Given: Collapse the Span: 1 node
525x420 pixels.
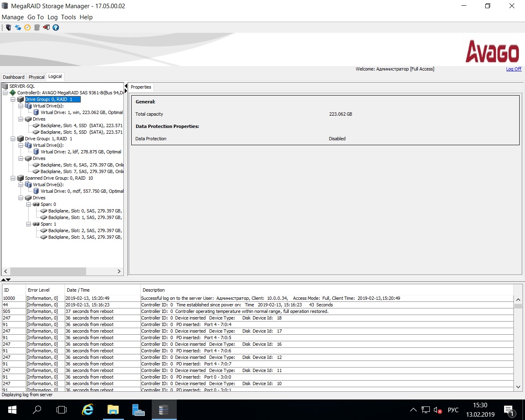Looking at the screenshot, I should (x=29, y=224).
